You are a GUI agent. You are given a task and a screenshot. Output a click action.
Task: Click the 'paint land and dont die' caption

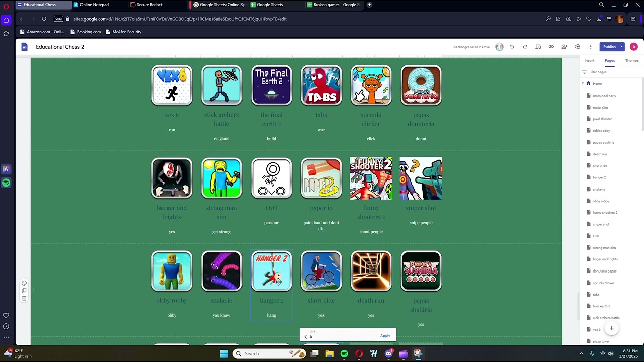[321, 226]
